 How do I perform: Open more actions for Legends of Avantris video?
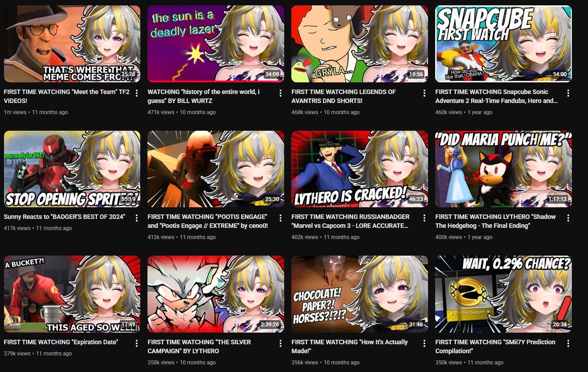(x=424, y=93)
